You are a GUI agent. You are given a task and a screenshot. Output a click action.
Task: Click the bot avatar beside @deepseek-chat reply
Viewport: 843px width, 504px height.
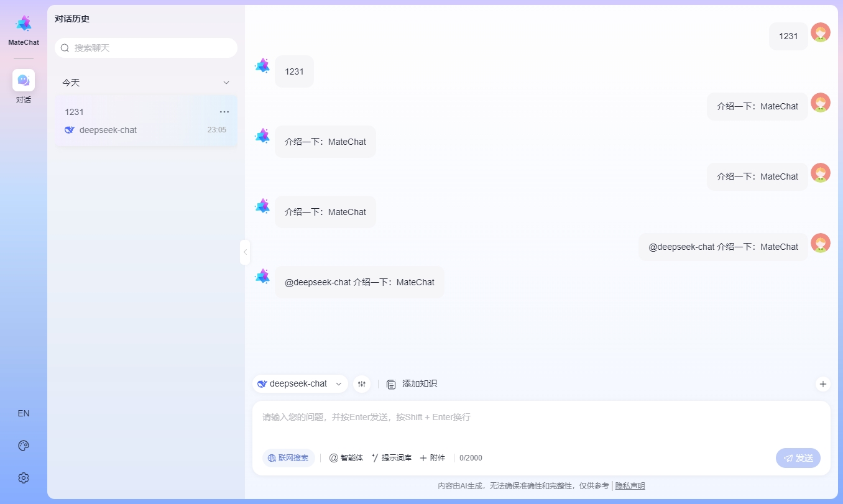point(262,276)
